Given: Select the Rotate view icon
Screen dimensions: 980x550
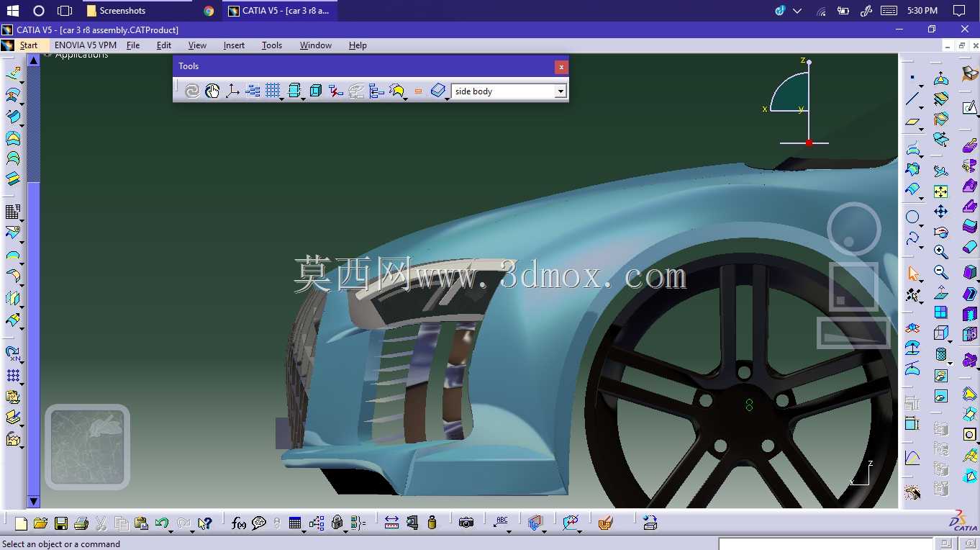Looking at the screenshot, I should pyautogui.click(x=940, y=232).
